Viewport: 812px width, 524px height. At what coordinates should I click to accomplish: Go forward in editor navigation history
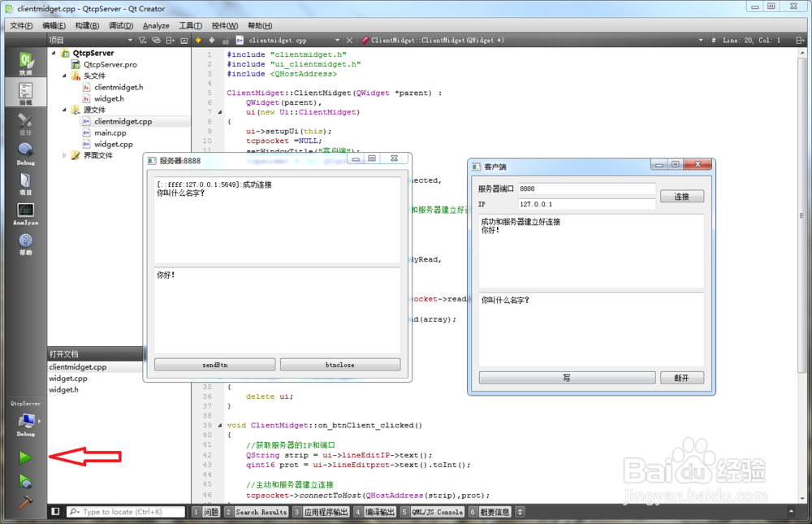[x=212, y=41]
